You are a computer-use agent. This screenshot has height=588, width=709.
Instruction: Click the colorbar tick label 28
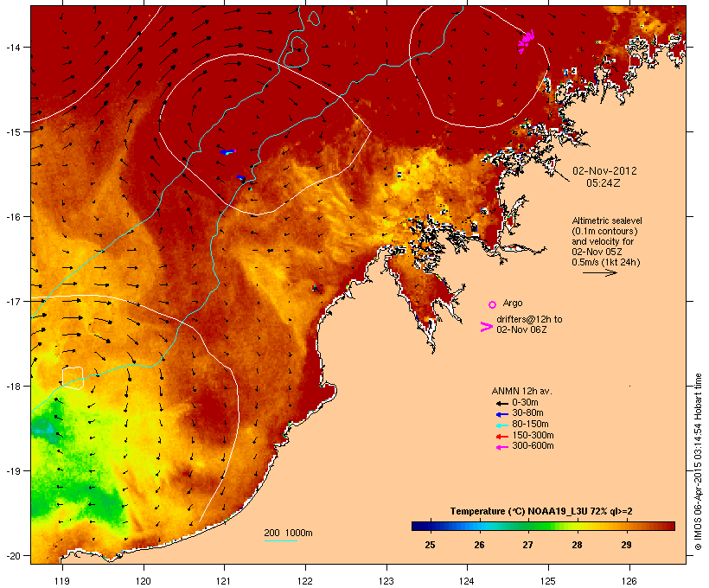577,545
